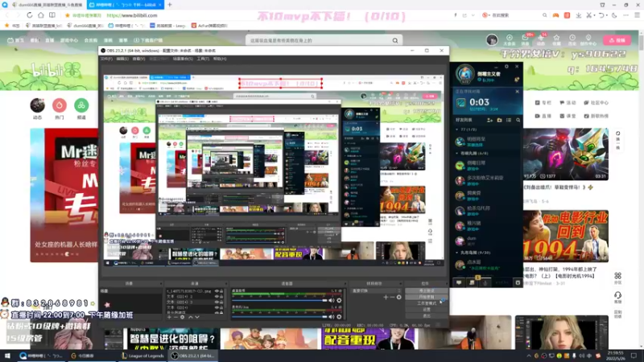
Task: Collapse third friend group (9/30) in League
Action: tap(457, 253)
